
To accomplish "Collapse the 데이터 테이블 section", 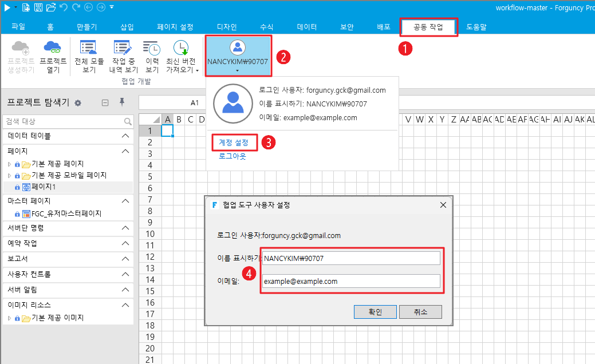I will click(125, 136).
